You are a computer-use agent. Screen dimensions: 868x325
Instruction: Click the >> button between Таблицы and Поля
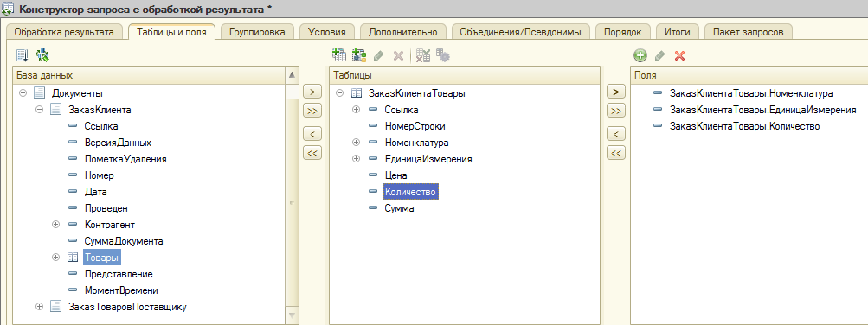[616, 112]
